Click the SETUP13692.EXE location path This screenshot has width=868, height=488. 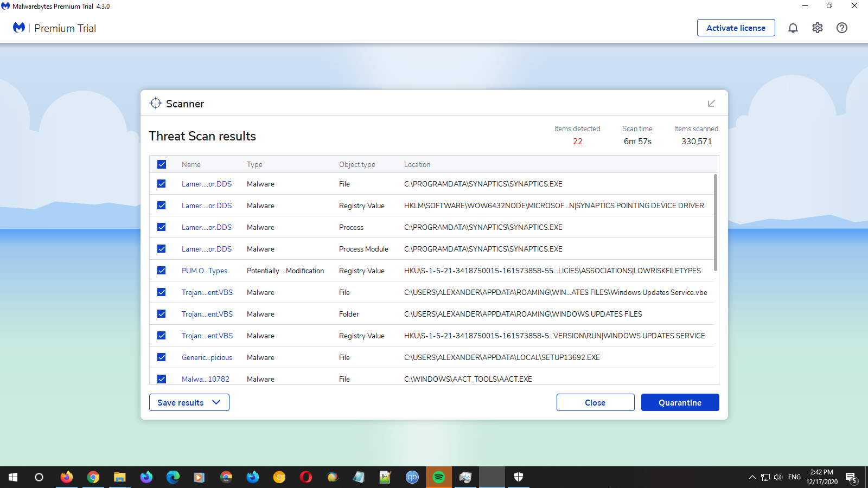502,357
